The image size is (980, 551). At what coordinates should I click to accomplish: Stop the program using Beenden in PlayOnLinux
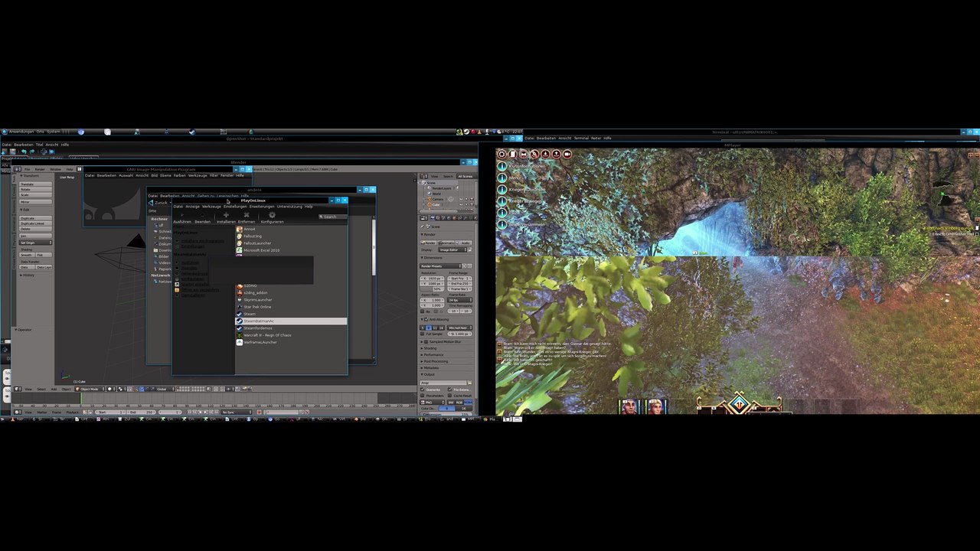point(202,218)
